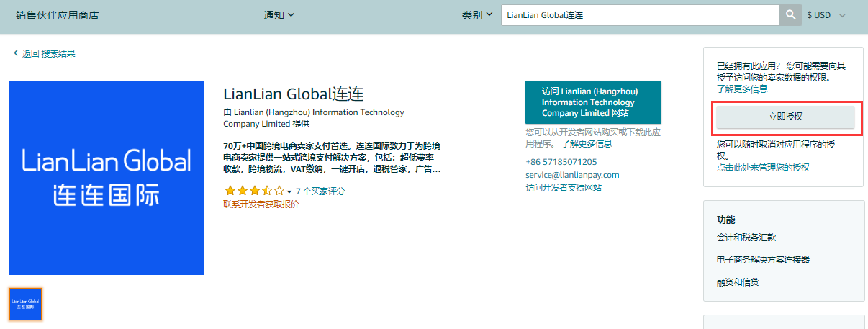Open 访问开发者支持网站 link
Viewport: 868px width, 329px height.
tap(564, 188)
